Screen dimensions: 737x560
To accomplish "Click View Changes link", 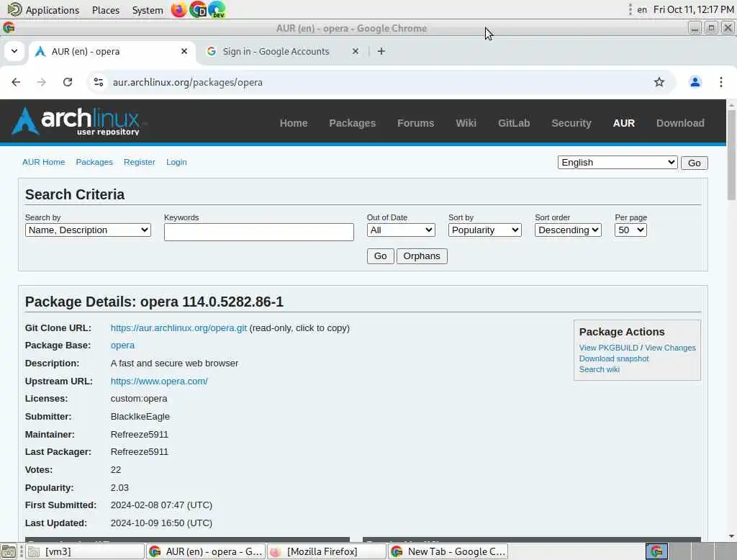I will [670, 348].
